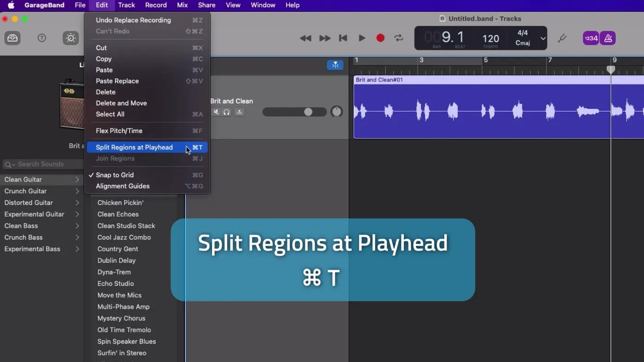Click the blue catch playhead icon
The image size is (644, 362).
tap(335, 65)
